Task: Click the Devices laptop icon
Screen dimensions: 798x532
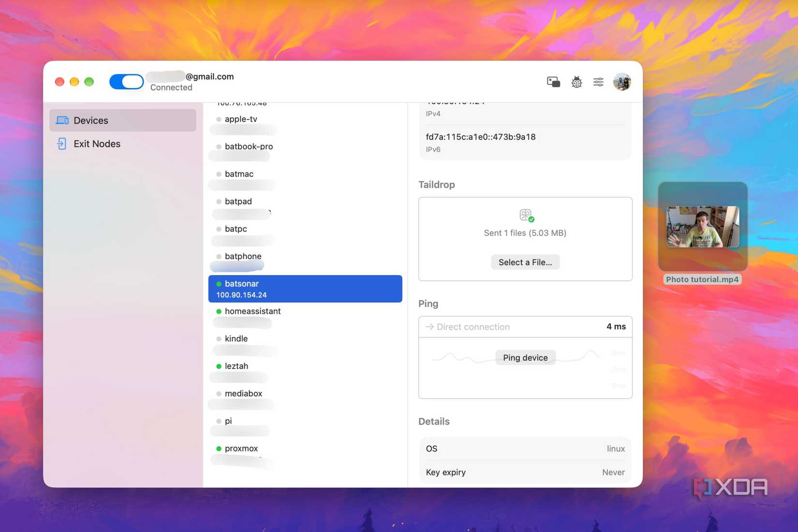Action: point(62,120)
